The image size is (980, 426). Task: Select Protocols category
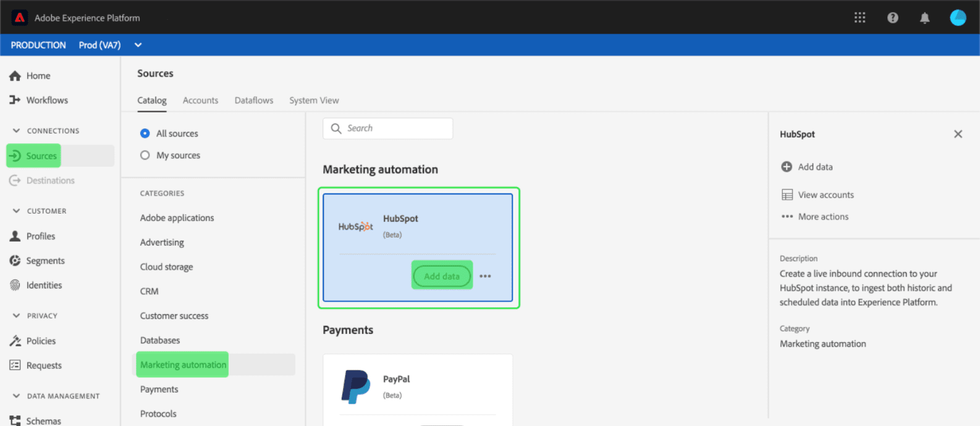tap(158, 414)
